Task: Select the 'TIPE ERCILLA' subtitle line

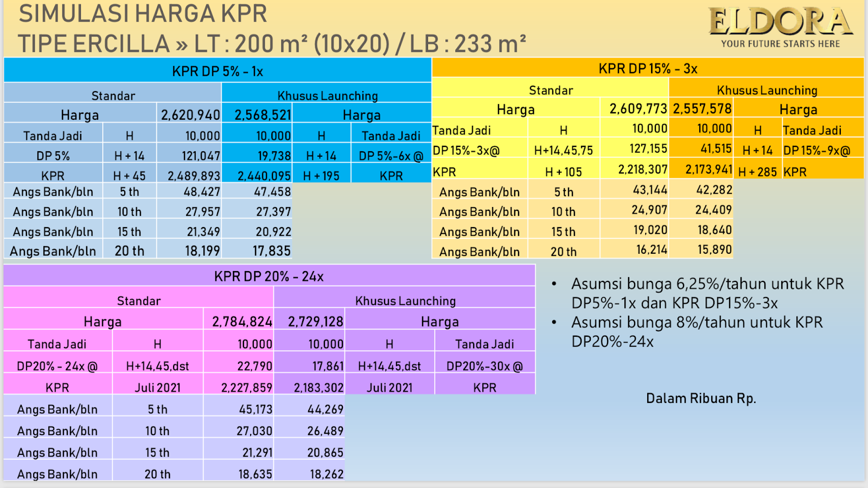Action: coord(272,44)
